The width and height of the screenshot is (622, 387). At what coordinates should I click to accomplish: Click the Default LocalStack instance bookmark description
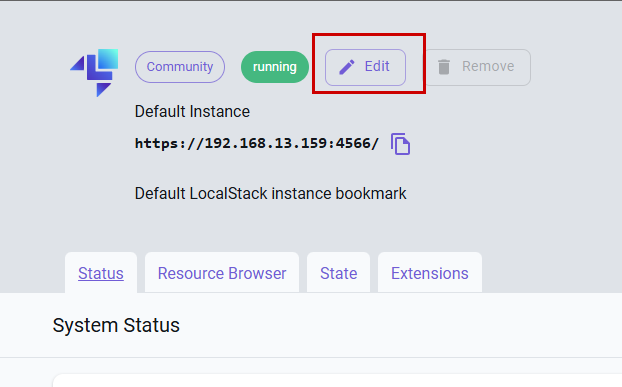(271, 194)
